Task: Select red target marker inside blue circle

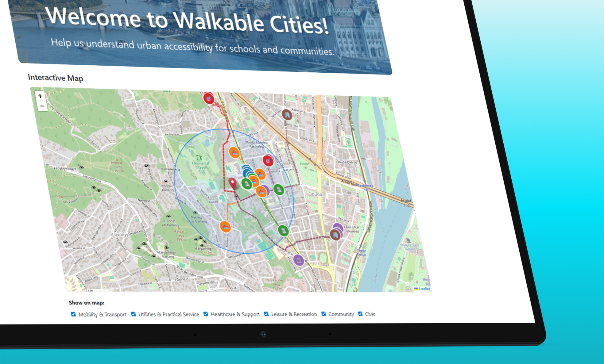Action: (268, 160)
